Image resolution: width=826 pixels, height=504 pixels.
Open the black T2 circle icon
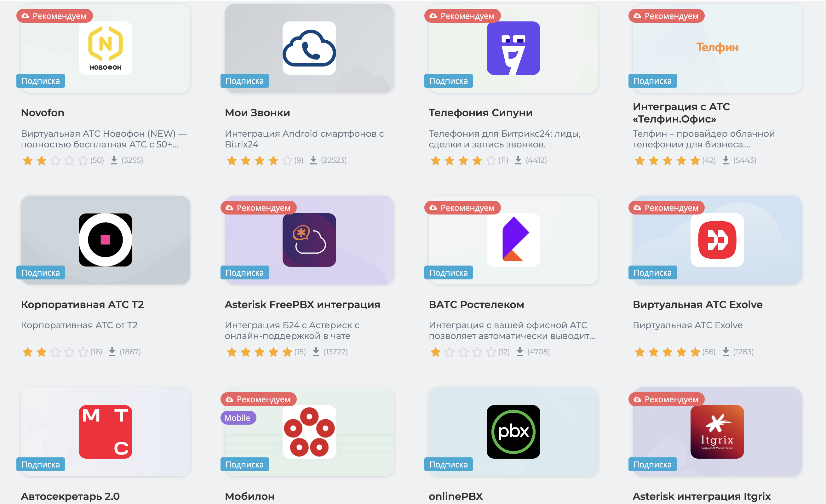click(105, 240)
